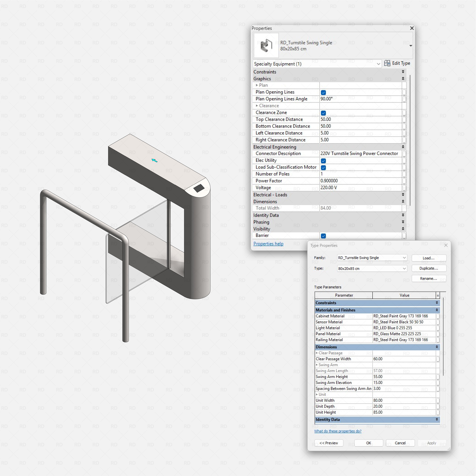Expand Constraints group in Type Properties
476x476 pixels.
pyautogui.click(x=437, y=303)
